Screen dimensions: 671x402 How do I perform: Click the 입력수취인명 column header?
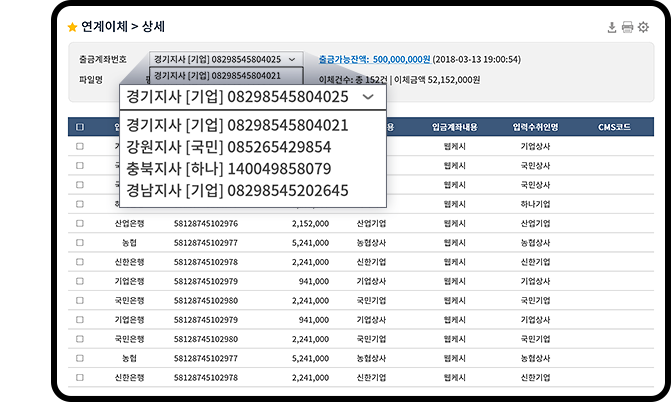[535, 127]
